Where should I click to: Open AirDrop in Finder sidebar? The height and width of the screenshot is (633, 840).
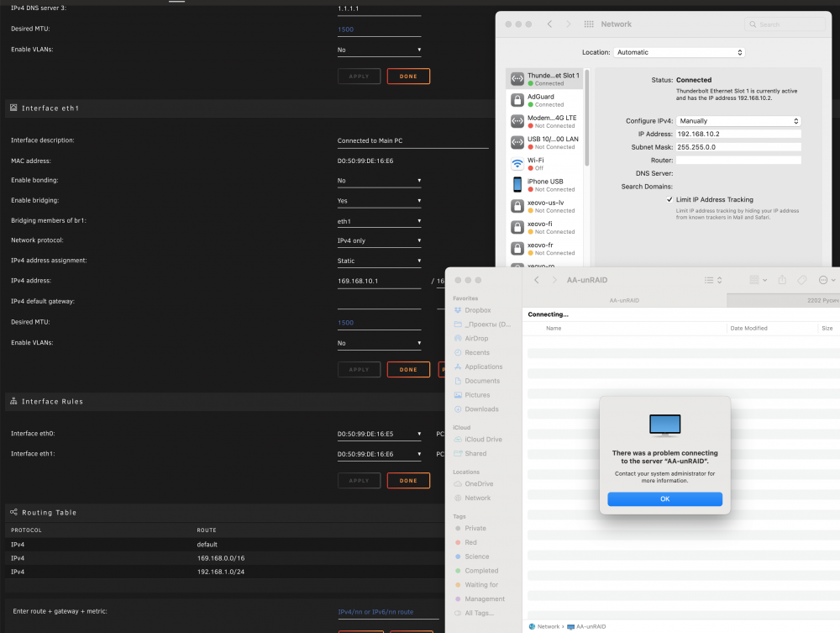point(476,338)
